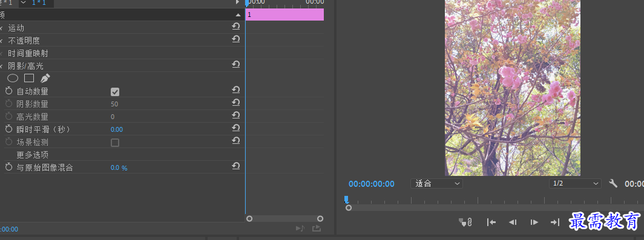Viewport: 644px width, 240px height.
Task: Select the ellipse mask tool
Action: pos(13,78)
